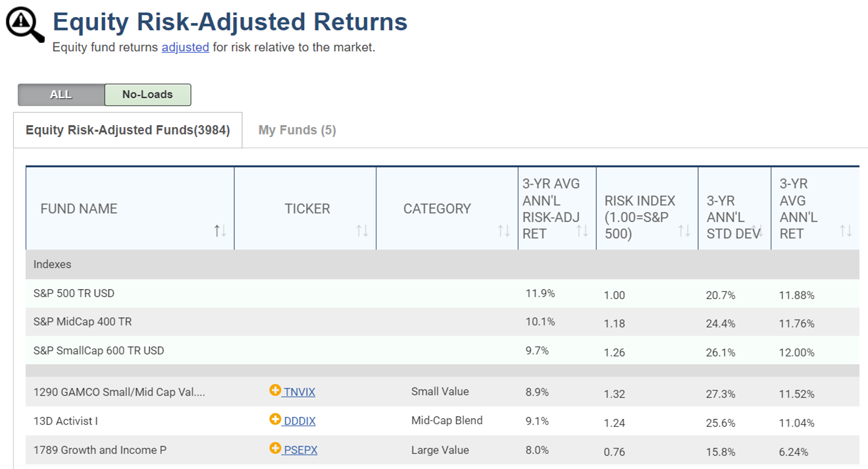Add DDDIX fund using plus icon
868x469 pixels.
(x=275, y=420)
